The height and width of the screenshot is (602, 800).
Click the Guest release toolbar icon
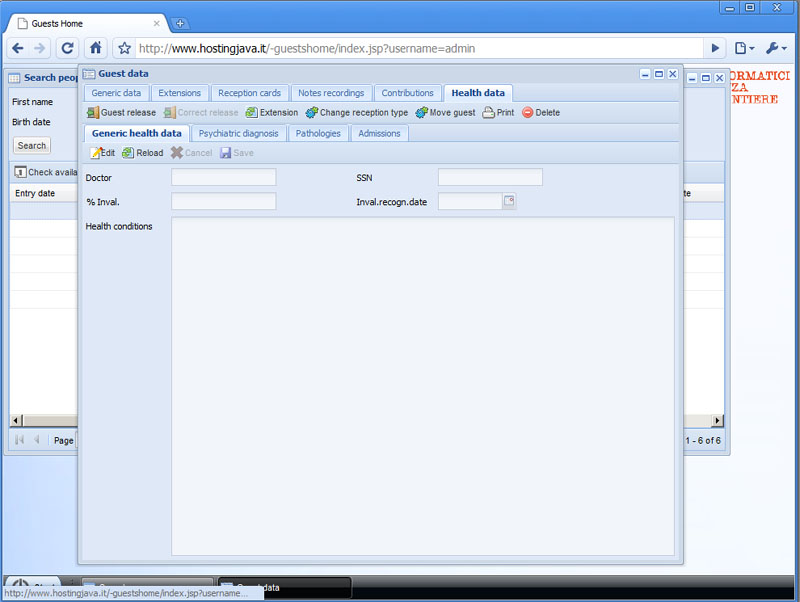coord(93,113)
